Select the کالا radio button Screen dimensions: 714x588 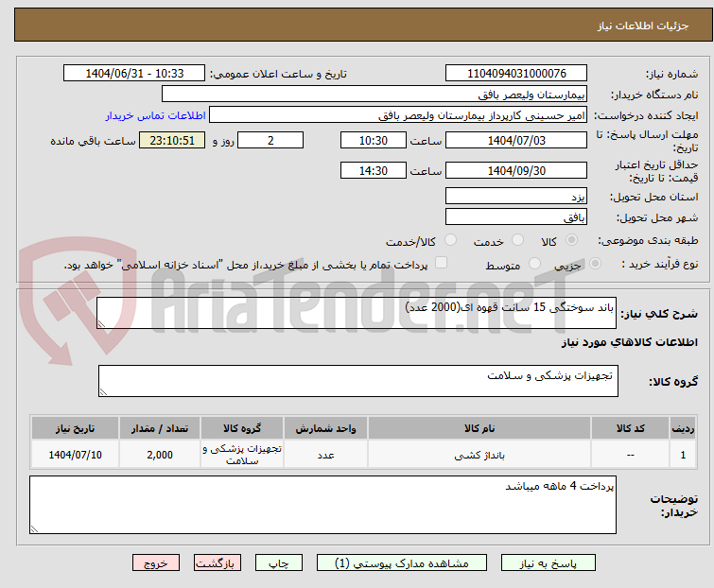click(x=571, y=240)
